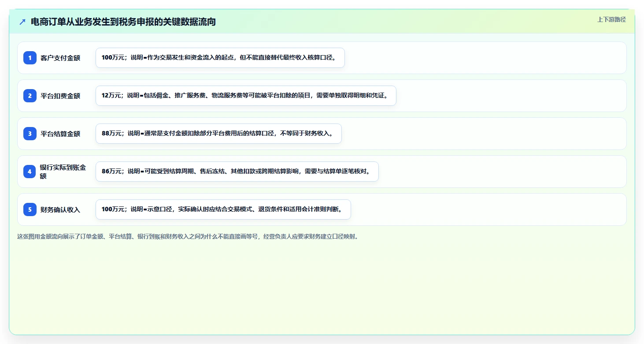The image size is (644, 344).
Task: Click the 财务确认收入 description box mentioning 示意口径
Action: click(223, 209)
